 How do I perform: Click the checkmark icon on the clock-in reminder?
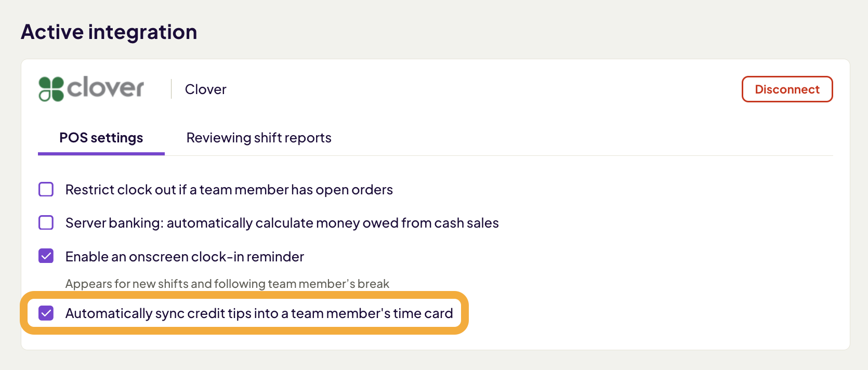coord(46,256)
